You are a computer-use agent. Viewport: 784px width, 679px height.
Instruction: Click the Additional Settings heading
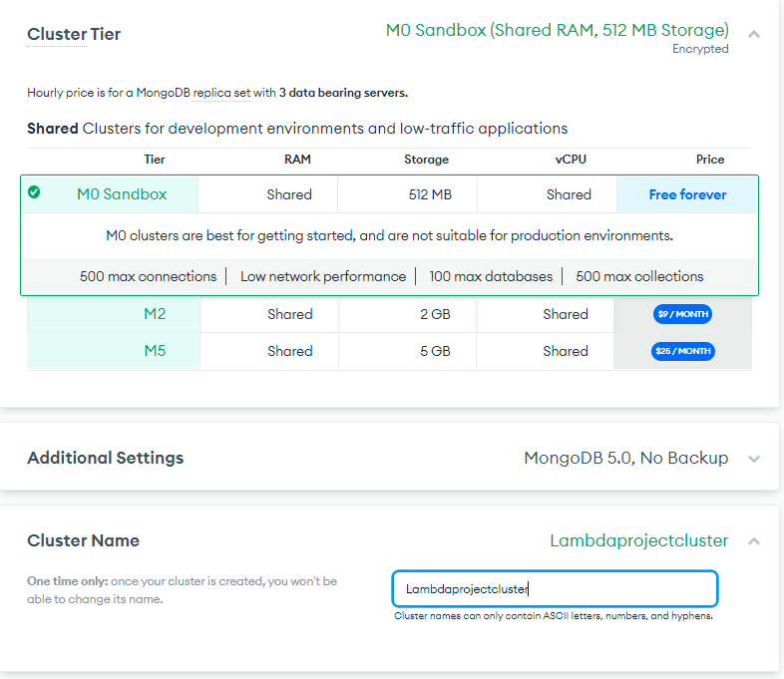(106, 458)
